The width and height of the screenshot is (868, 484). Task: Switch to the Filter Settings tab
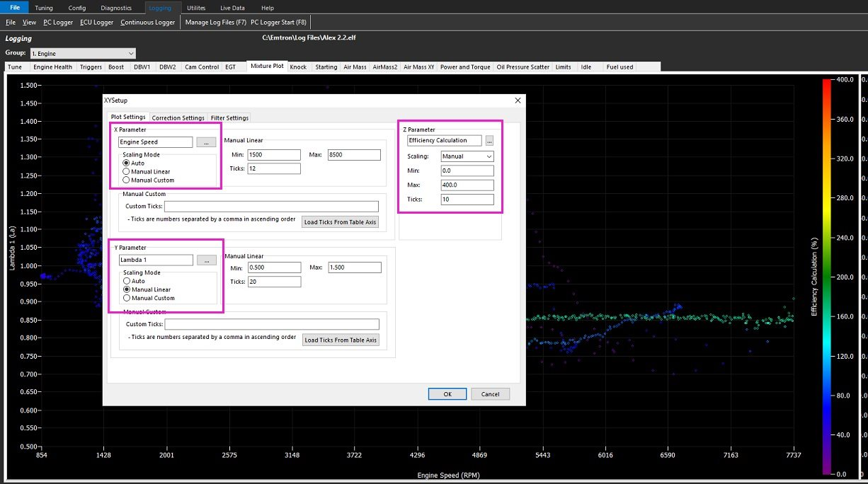pyautogui.click(x=229, y=117)
